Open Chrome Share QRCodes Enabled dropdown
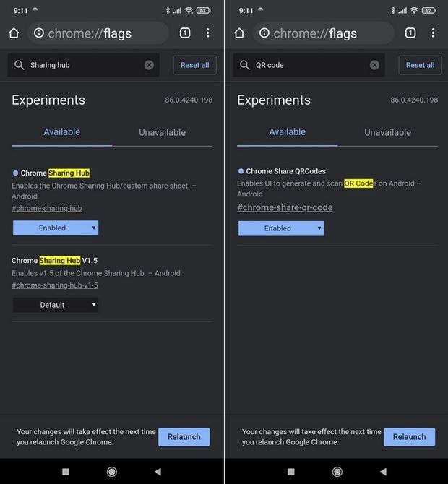 tap(281, 228)
